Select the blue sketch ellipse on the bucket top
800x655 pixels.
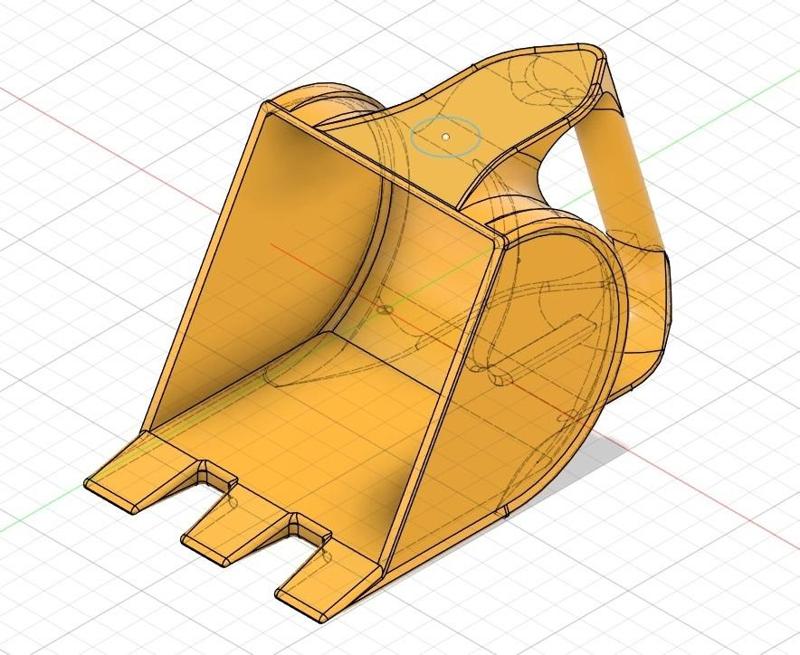click(446, 136)
